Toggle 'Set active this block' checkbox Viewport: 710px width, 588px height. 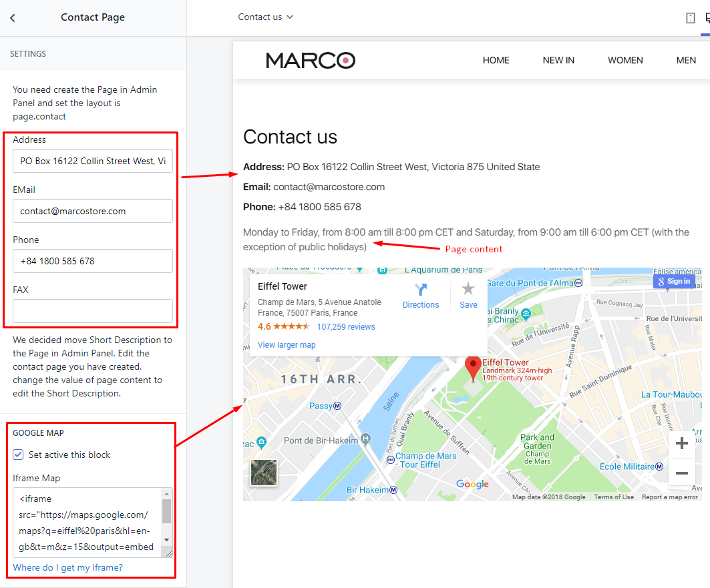19,455
